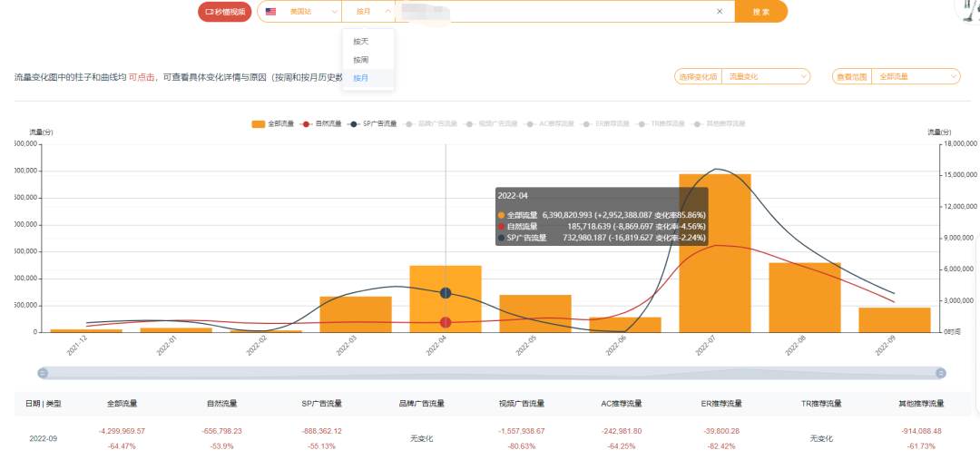The image size is (980, 460).
Task: Click the -4,299,969.57 value cell
Action: click(x=122, y=431)
